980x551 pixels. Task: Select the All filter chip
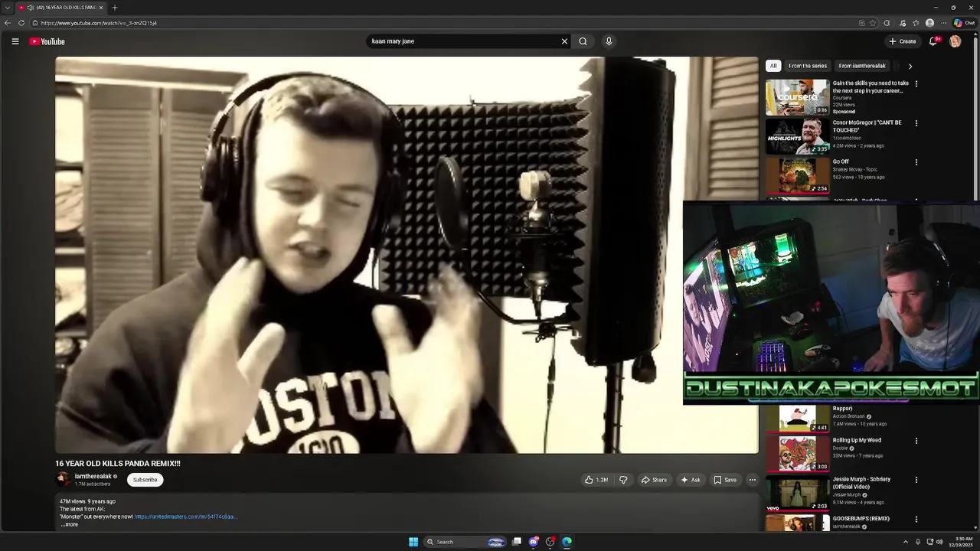(773, 66)
